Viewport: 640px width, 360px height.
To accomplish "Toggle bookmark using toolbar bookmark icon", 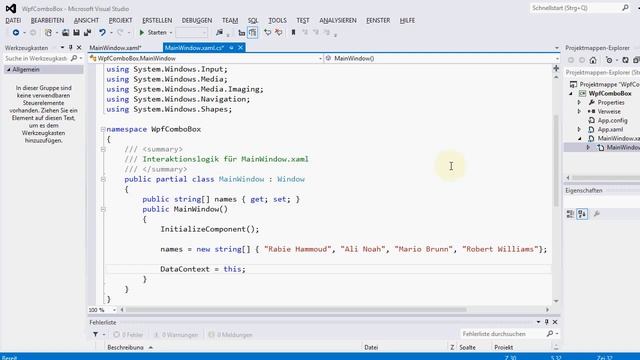I will click(293, 32).
